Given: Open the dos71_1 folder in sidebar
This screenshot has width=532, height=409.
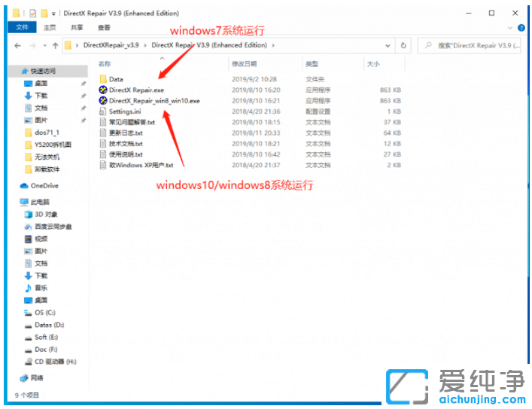Looking at the screenshot, I should click(47, 132).
